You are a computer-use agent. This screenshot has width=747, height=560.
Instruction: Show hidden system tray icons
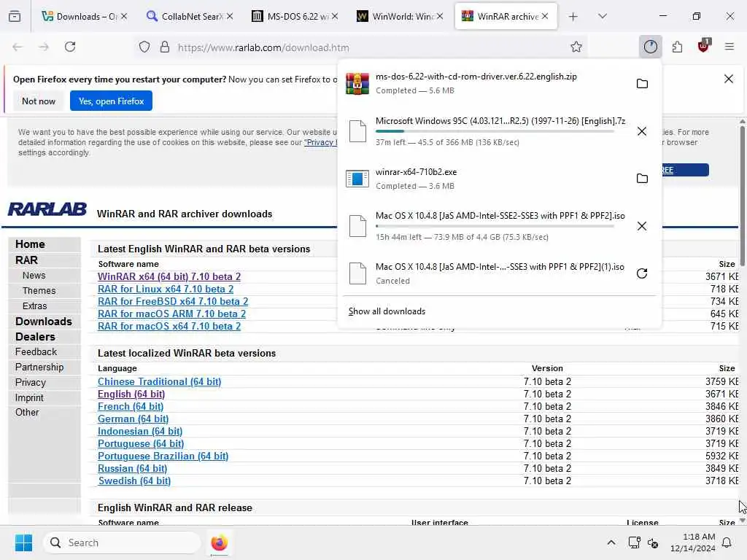click(611, 542)
